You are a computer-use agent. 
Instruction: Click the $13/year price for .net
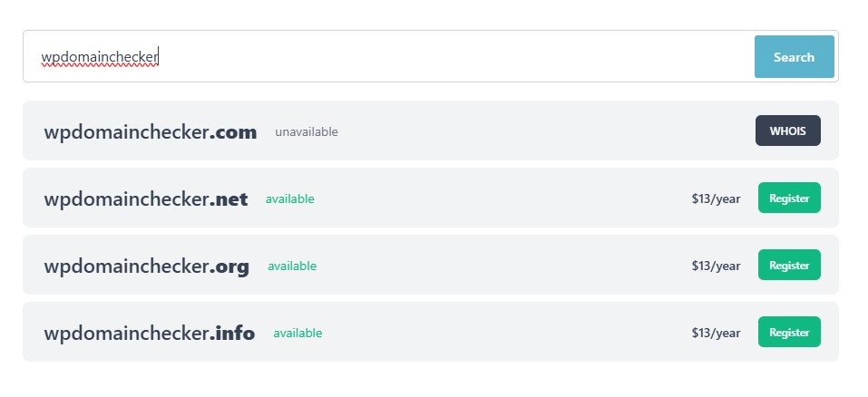[716, 199]
